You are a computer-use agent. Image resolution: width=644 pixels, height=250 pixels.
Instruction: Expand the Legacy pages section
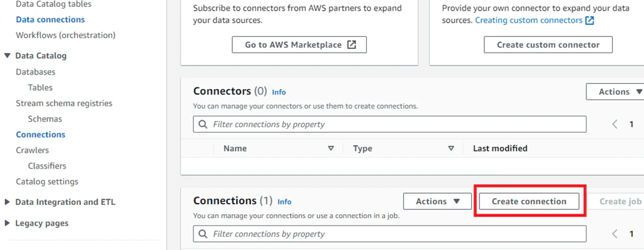[7, 223]
